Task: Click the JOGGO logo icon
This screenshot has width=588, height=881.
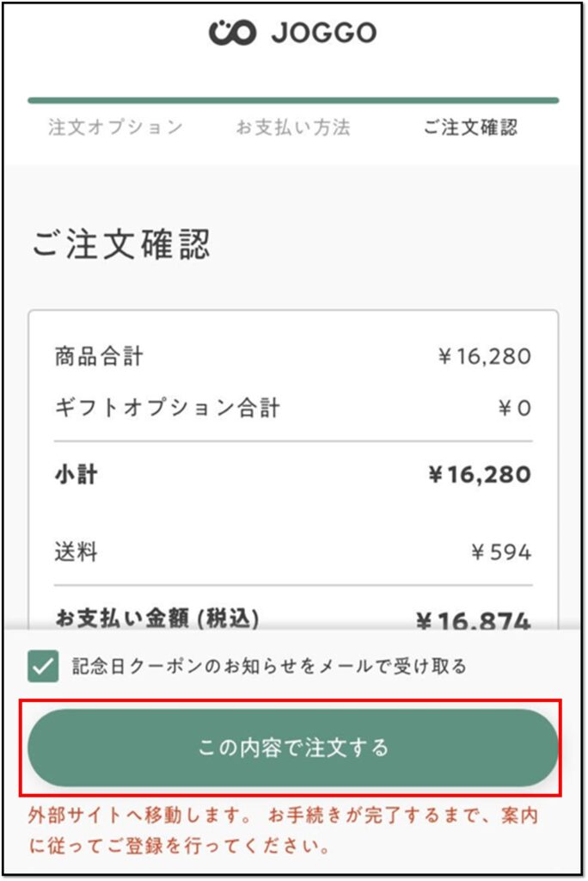Action: pyautogui.click(x=232, y=33)
